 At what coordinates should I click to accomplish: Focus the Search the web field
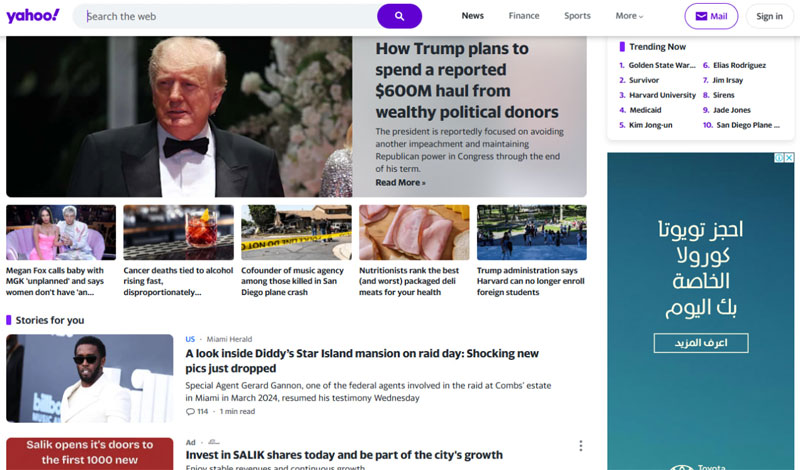pyautogui.click(x=230, y=16)
